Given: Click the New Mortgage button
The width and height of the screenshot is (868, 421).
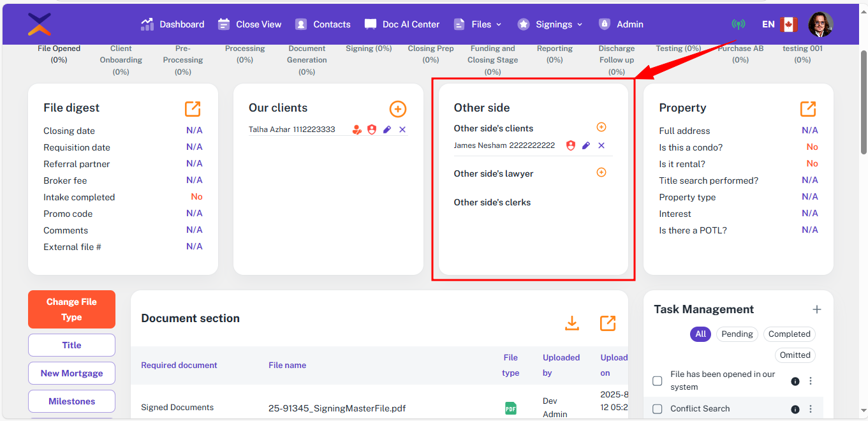Looking at the screenshot, I should click(71, 373).
